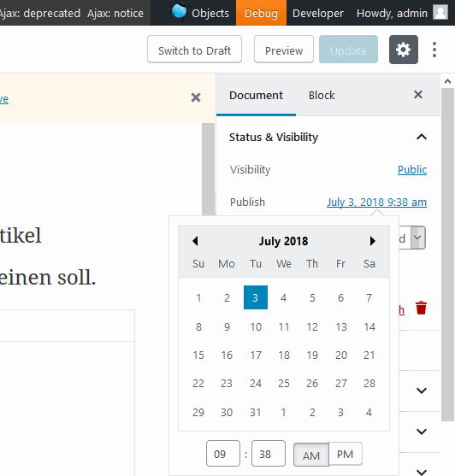Select August 4 in the last calendar row

pyautogui.click(x=369, y=412)
